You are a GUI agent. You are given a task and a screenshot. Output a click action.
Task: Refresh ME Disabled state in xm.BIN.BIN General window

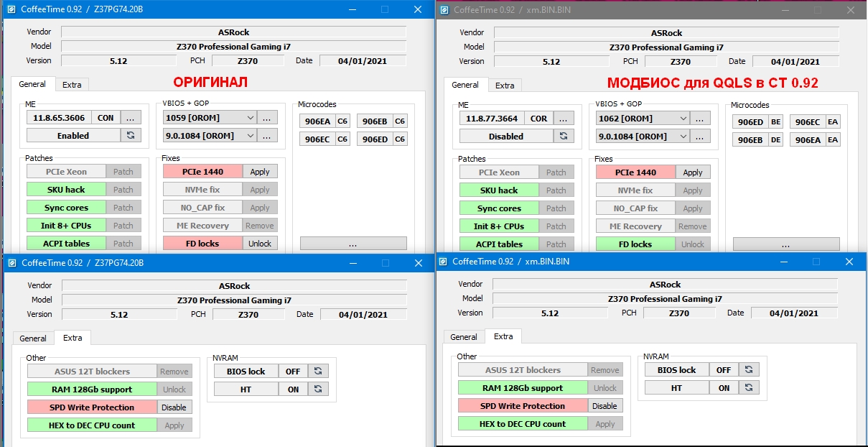pos(564,136)
